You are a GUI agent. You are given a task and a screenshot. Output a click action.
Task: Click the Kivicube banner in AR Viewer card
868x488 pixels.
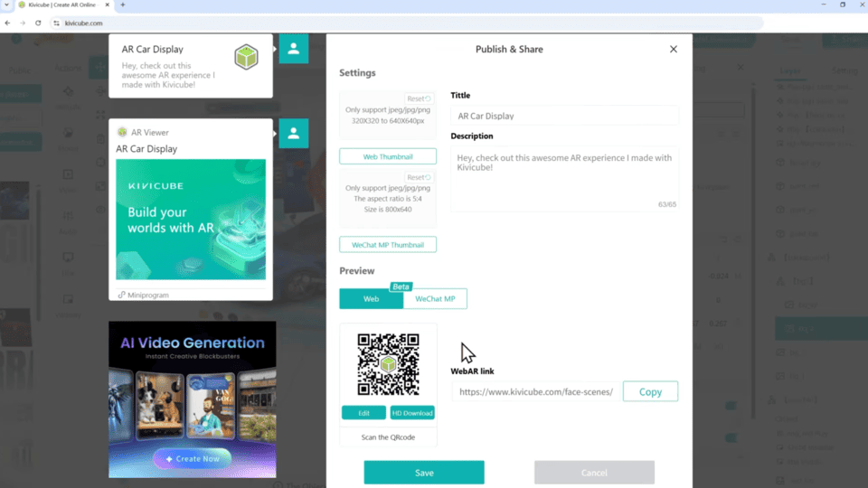coord(191,219)
